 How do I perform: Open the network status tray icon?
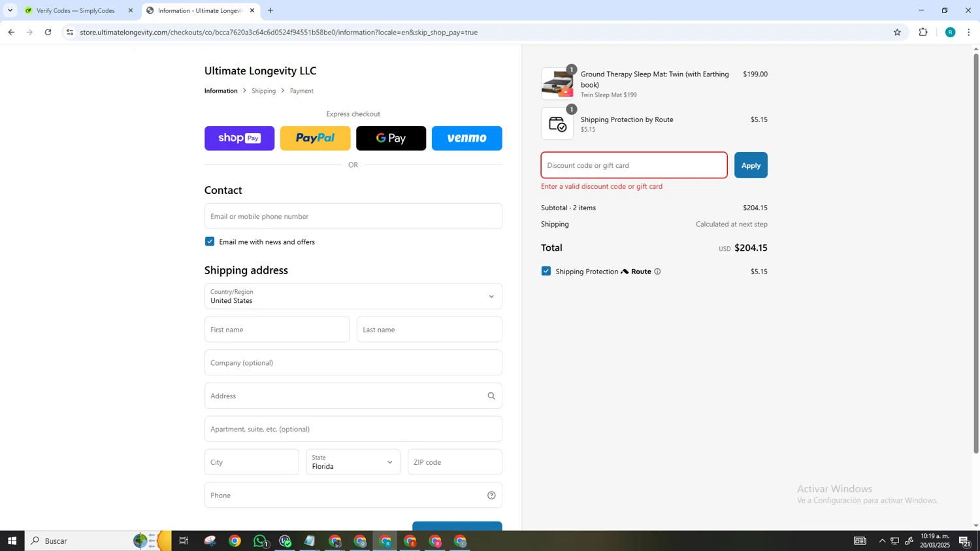pyautogui.click(x=895, y=541)
